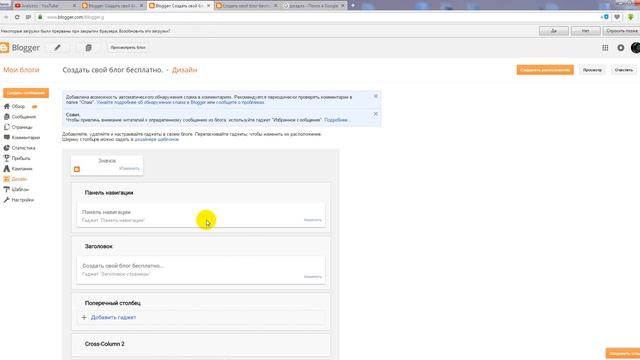The height and width of the screenshot is (360, 640).
Task: Open the 'Мои блоги' link
Action: tap(21, 70)
